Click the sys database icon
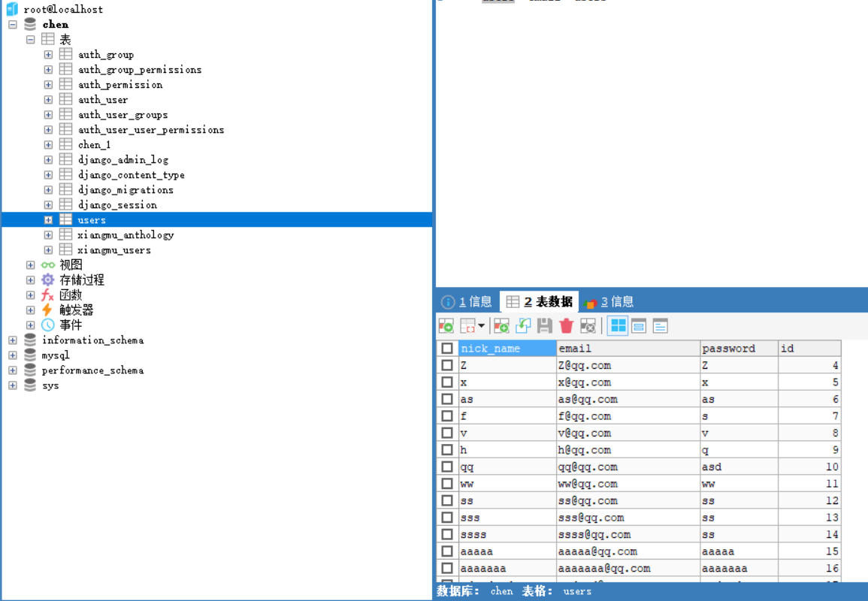Screen dimensions: 868x601 [x=31, y=385]
